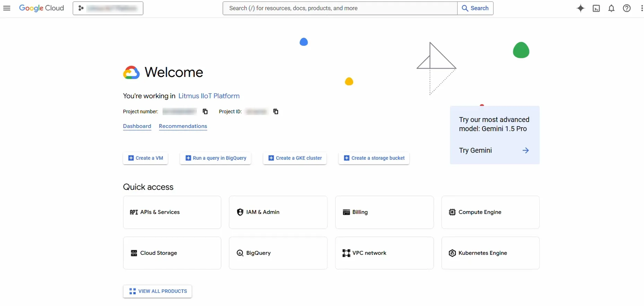Open the project selector dropdown
This screenshot has width=644, height=306.
click(108, 8)
